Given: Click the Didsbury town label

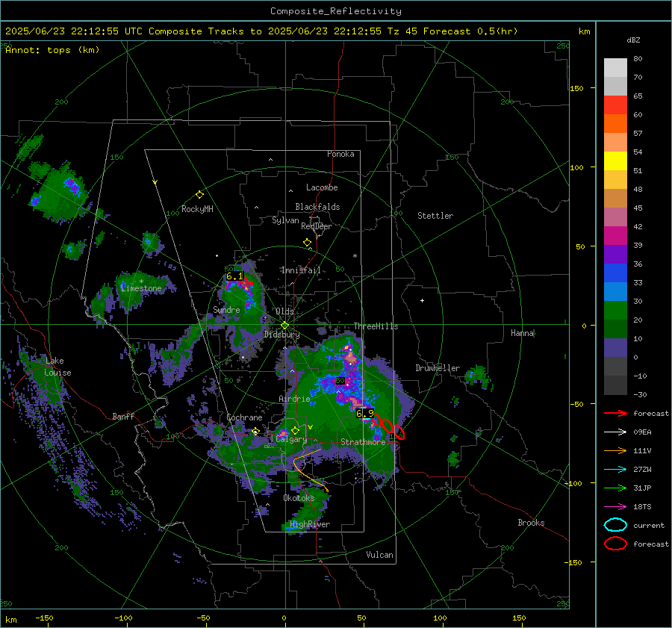Looking at the screenshot, I should (x=282, y=335).
